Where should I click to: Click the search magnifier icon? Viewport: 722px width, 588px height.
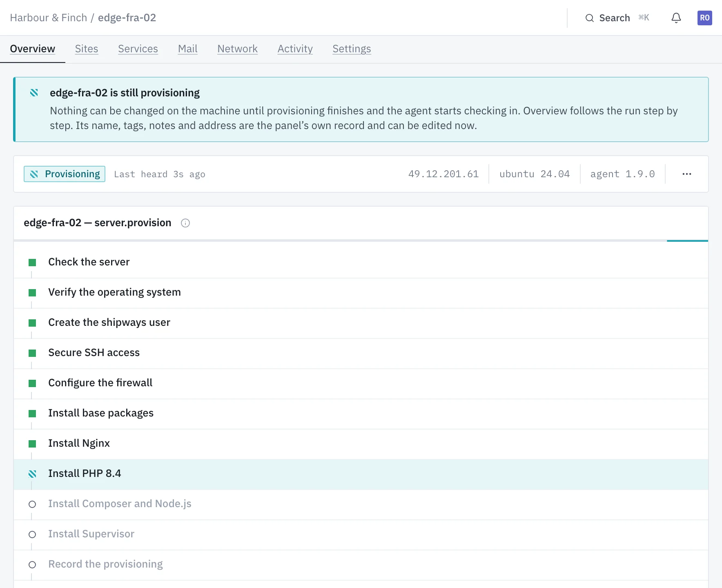[x=589, y=18]
